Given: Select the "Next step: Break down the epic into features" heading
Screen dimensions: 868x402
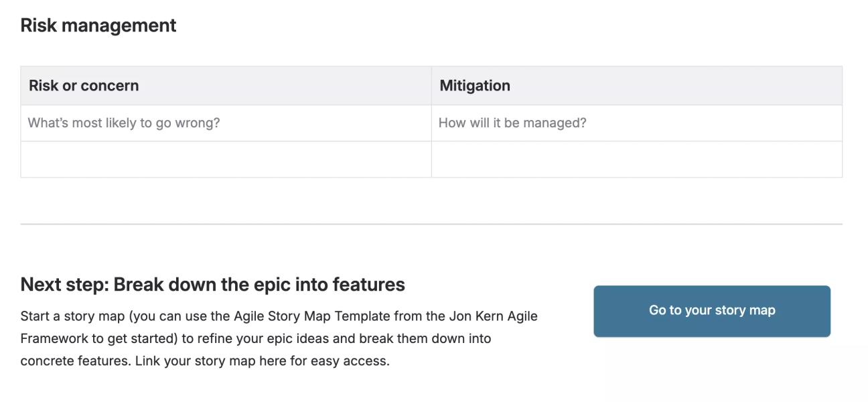Looking at the screenshot, I should click(212, 284).
